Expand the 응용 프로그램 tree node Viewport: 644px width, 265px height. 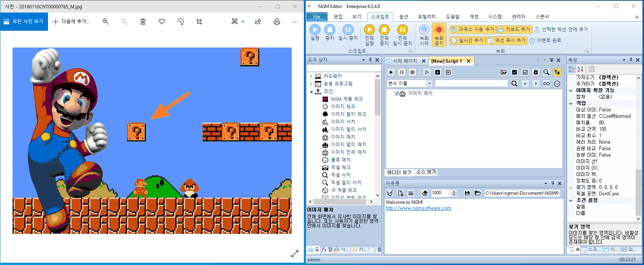click(x=311, y=84)
